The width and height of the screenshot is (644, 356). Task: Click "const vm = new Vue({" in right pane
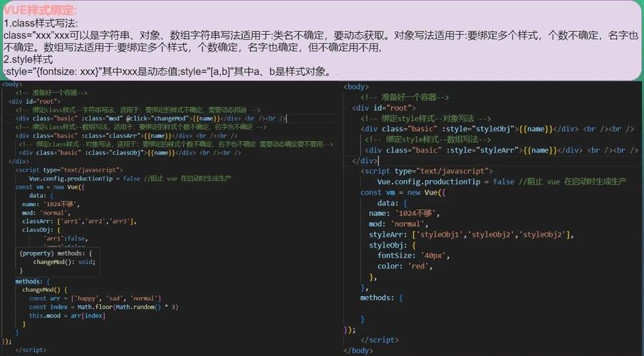tap(403, 192)
